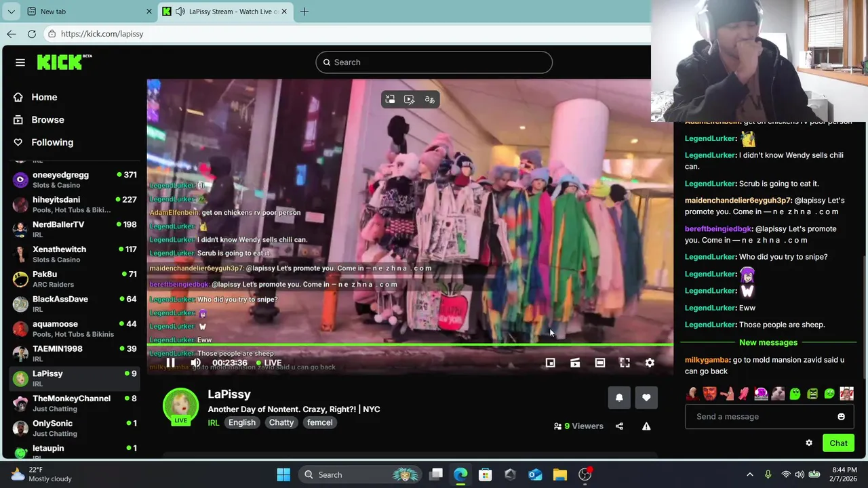The width and height of the screenshot is (868, 488).
Task: Click LaPissy channel avatar
Action: pos(180,405)
